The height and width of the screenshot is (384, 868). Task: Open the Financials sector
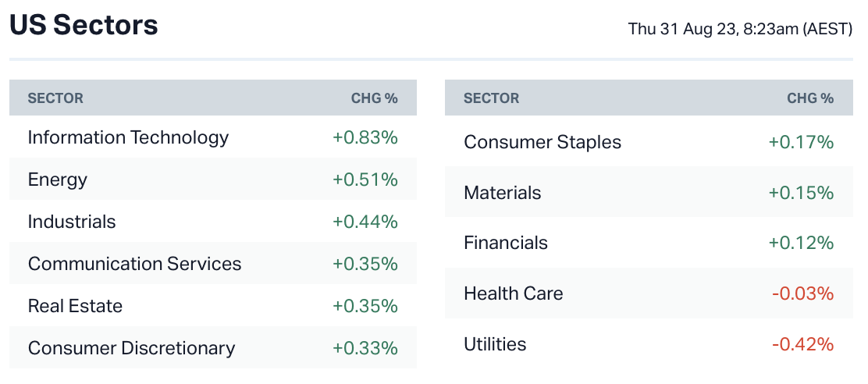click(506, 243)
